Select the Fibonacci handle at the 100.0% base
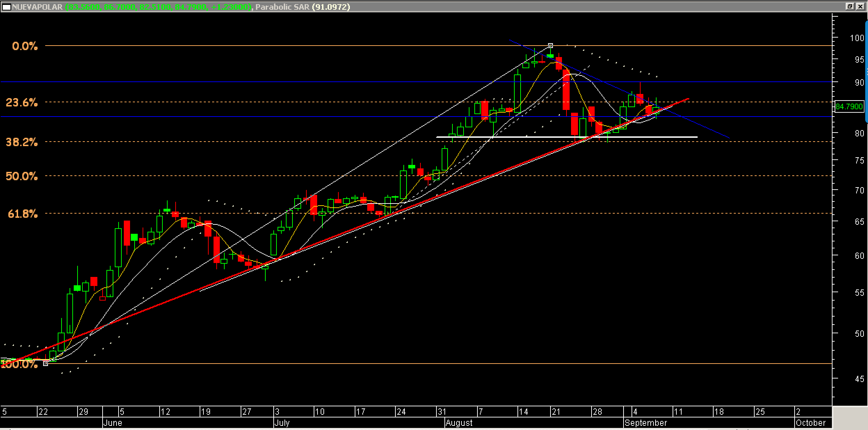Screen dimensions: 868x430 pos(46,364)
